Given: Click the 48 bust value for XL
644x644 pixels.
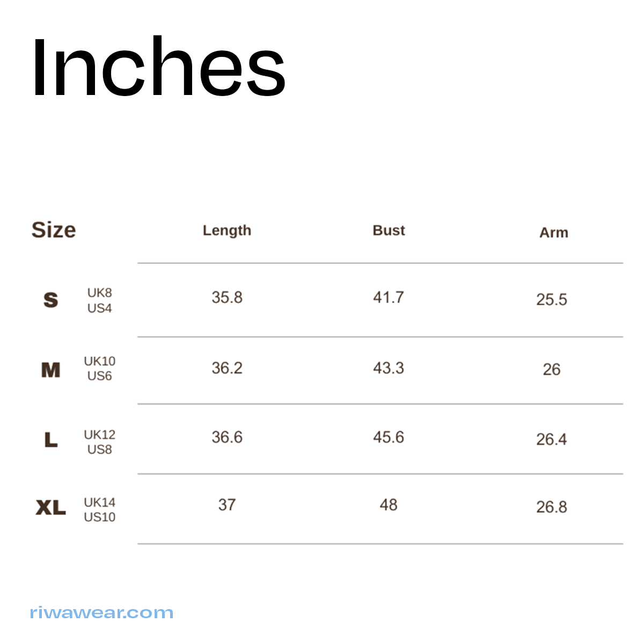Looking at the screenshot, I should point(389,505).
